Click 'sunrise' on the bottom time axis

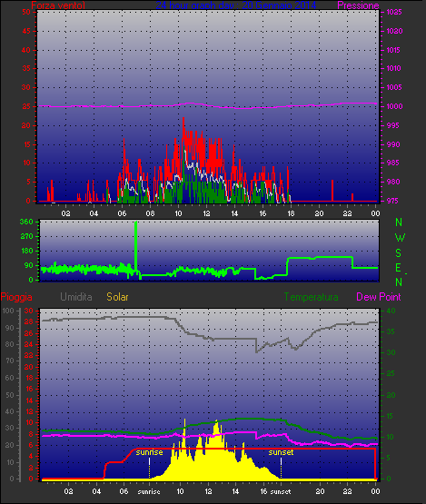point(149,491)
